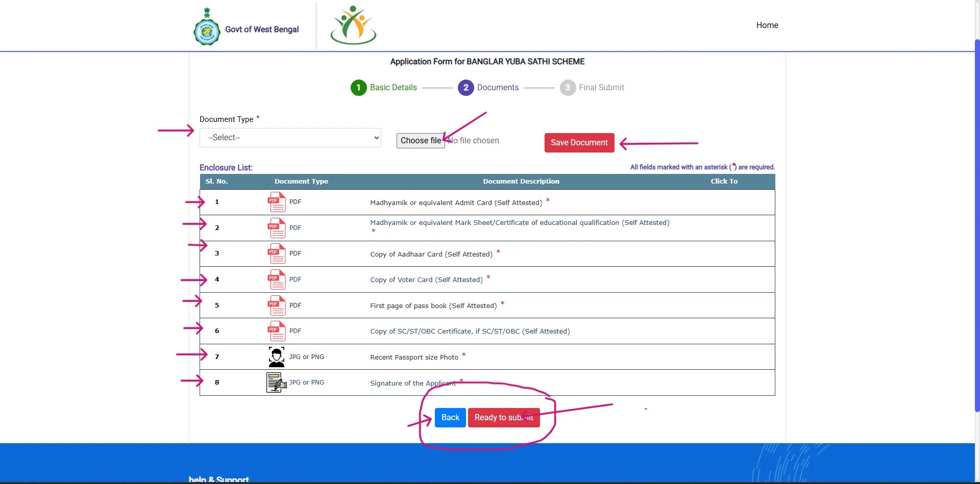
Task: Click the Back button below the table
Action: [x=450, y=417]
